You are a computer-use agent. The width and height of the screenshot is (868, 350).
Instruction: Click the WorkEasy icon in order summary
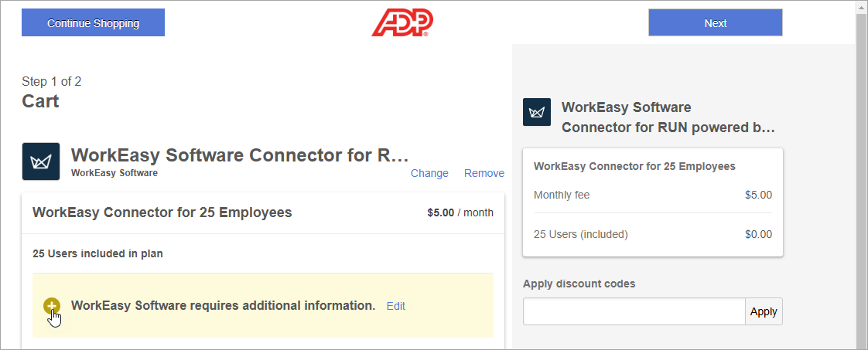pyautogui.click(x=536, y=112)
